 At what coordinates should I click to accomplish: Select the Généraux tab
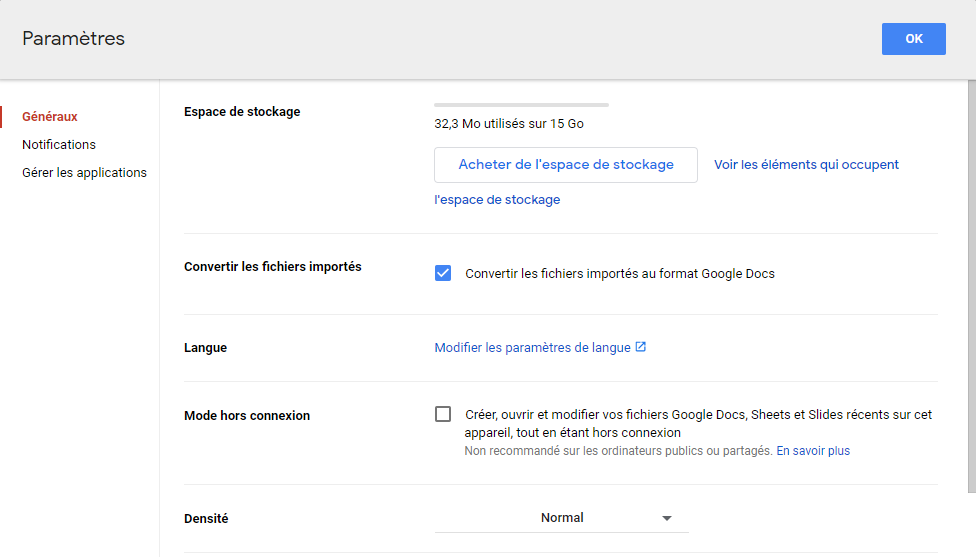(50, 117)
